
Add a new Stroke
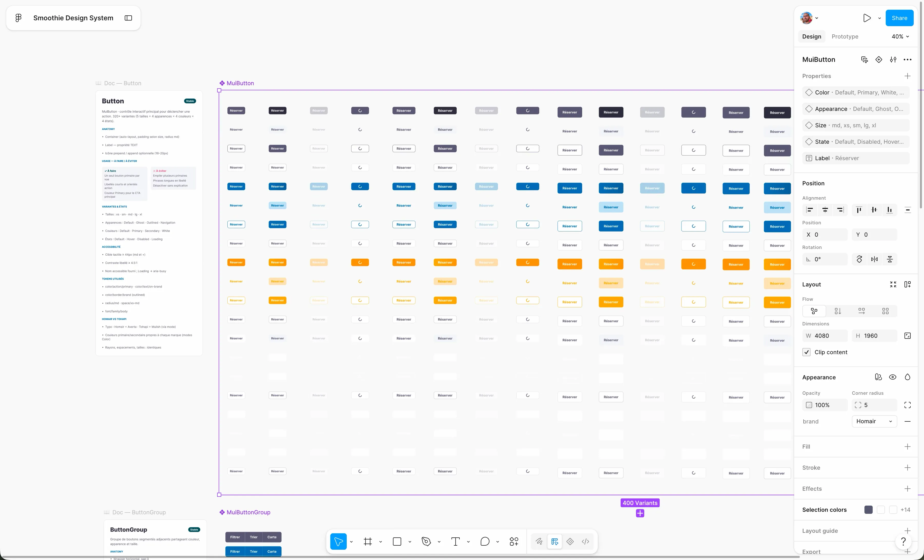point(907,467)
